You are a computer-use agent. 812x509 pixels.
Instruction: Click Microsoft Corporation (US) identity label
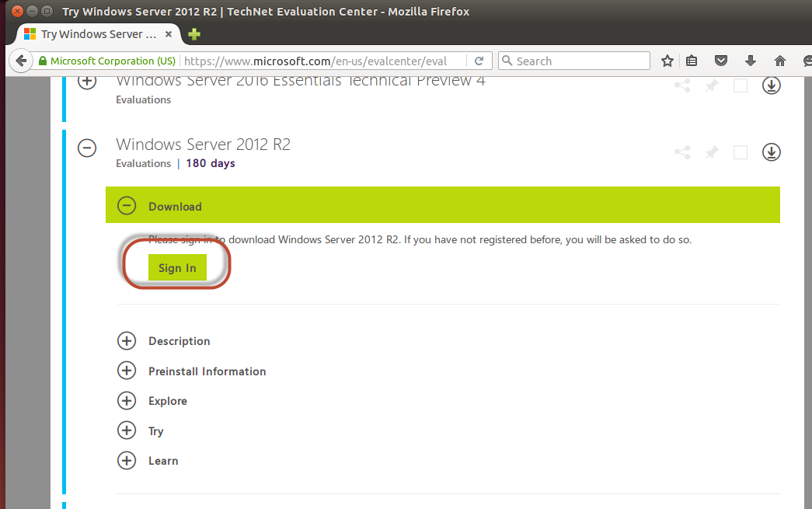(x=113, y=61)
